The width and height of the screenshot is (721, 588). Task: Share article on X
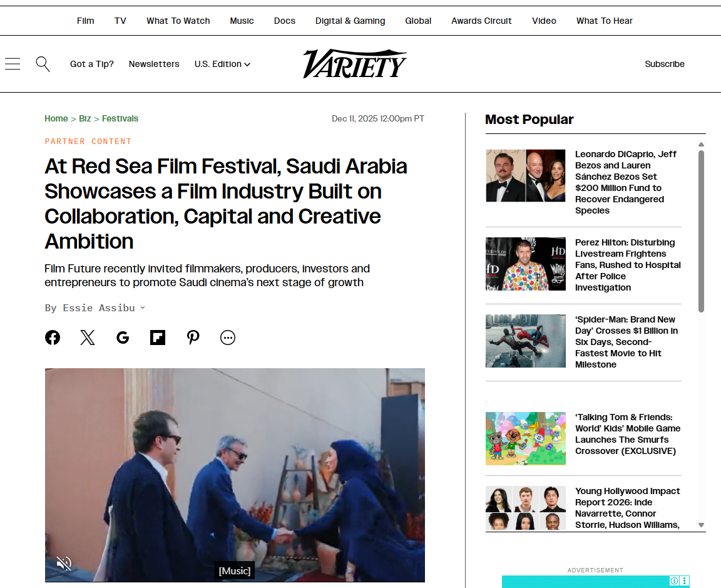pos(88,338)
